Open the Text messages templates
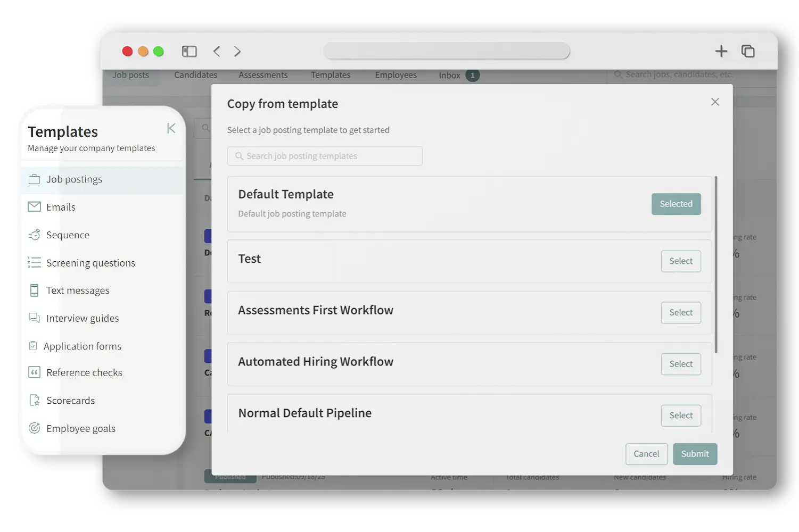 click(x=78, y=290)
